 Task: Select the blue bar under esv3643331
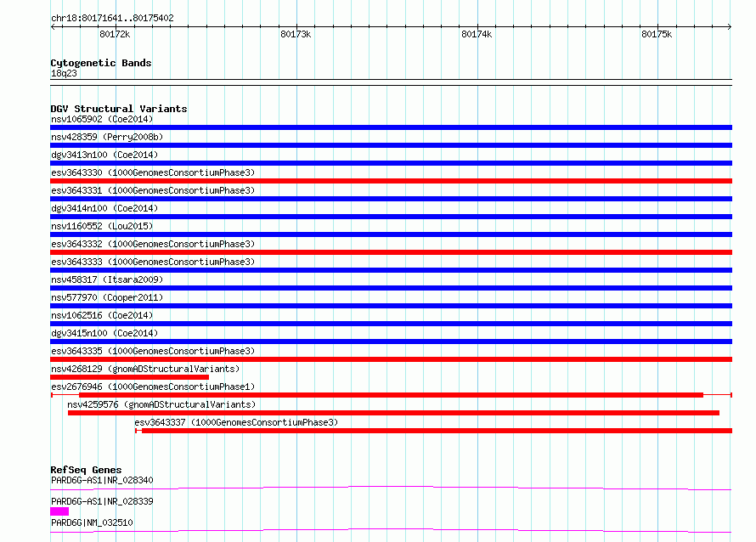(391, 199)
